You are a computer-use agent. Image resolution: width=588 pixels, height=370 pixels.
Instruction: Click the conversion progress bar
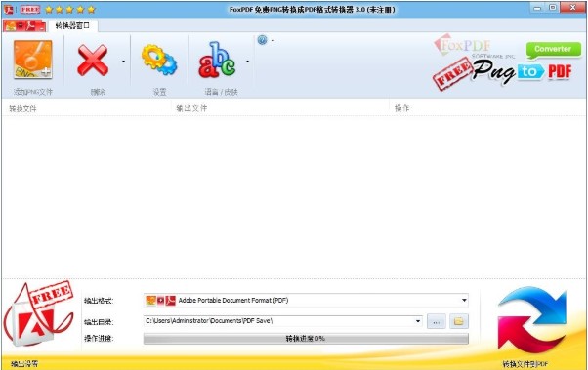point(306,339)
